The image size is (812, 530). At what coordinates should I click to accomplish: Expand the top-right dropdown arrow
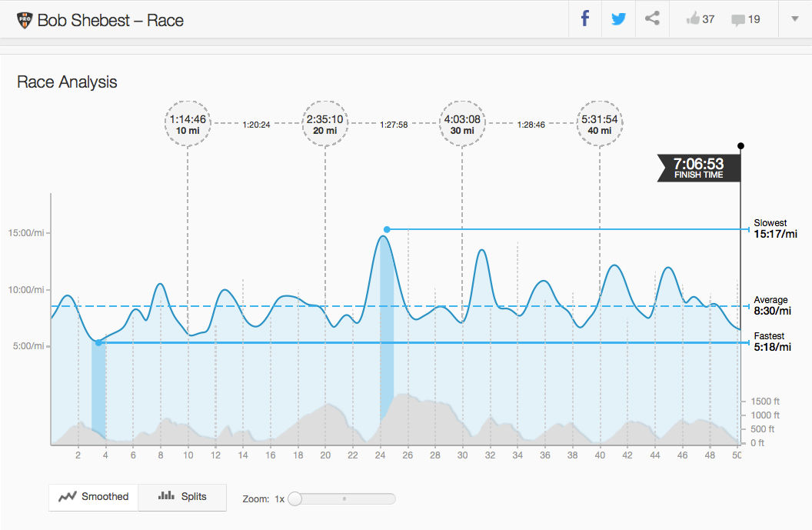(x=794, y=19)
